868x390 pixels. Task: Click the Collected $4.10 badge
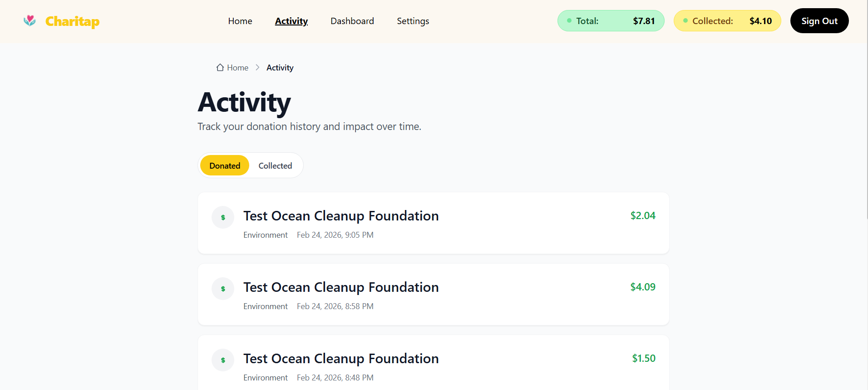(727, 21)
